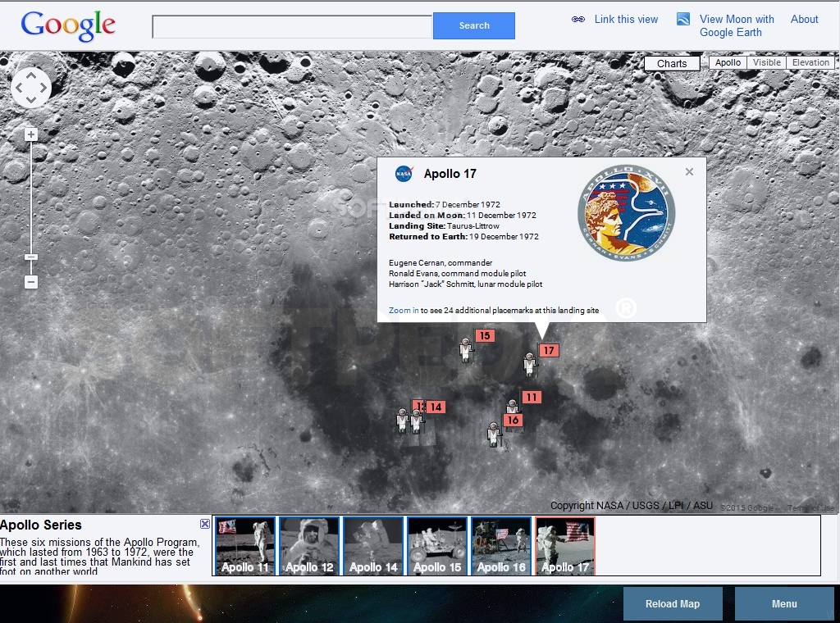The image size is (840, 623).
Task: Switch to the Visible map layer
Action: (x=767, y=62)
